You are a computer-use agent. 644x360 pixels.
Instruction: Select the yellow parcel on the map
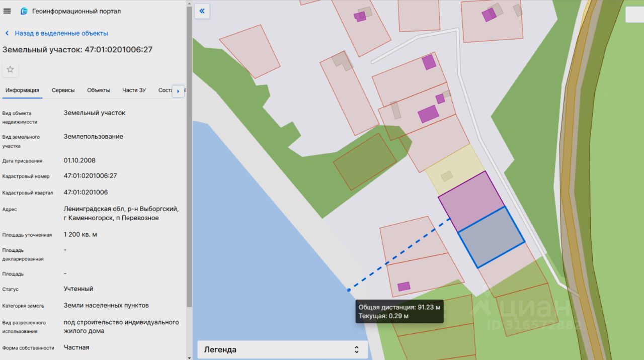[456, 168]
